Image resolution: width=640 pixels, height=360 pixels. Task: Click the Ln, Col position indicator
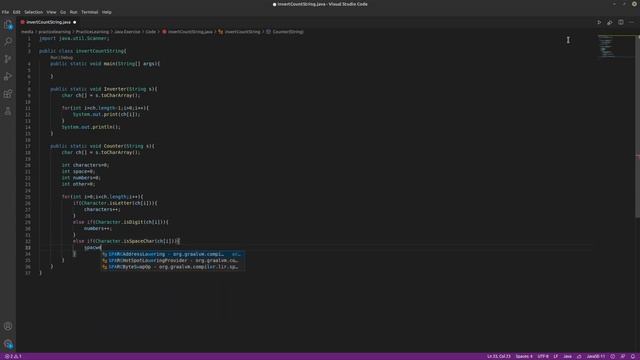[499, 356]
